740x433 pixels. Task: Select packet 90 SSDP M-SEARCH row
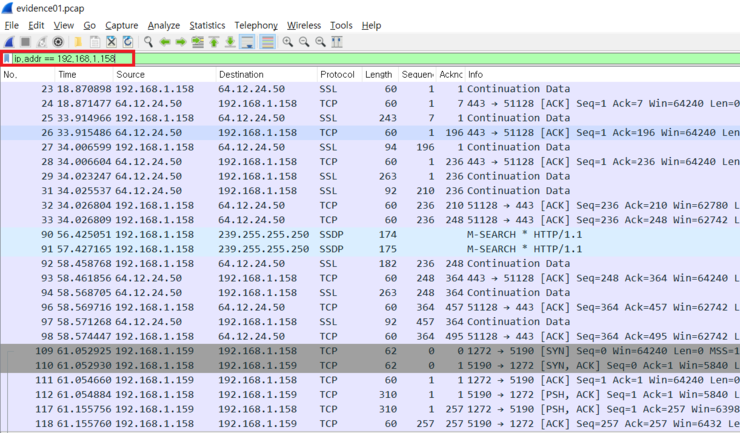(370, 235)
